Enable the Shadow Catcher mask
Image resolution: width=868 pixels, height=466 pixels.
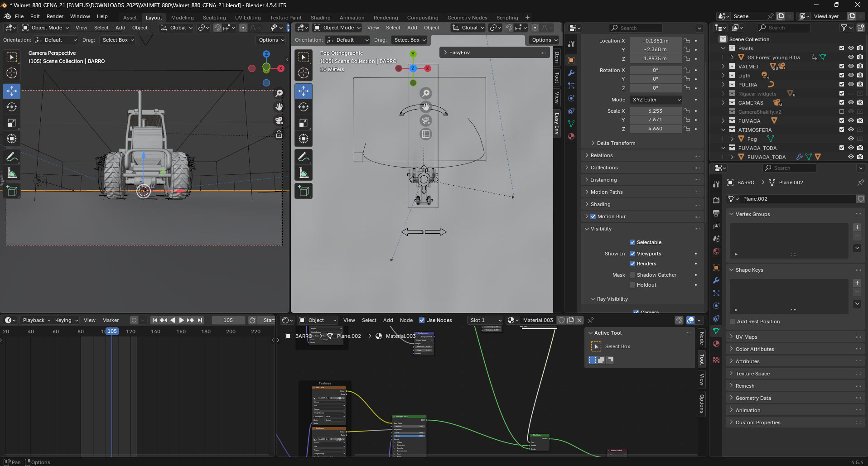coord(632,275)
